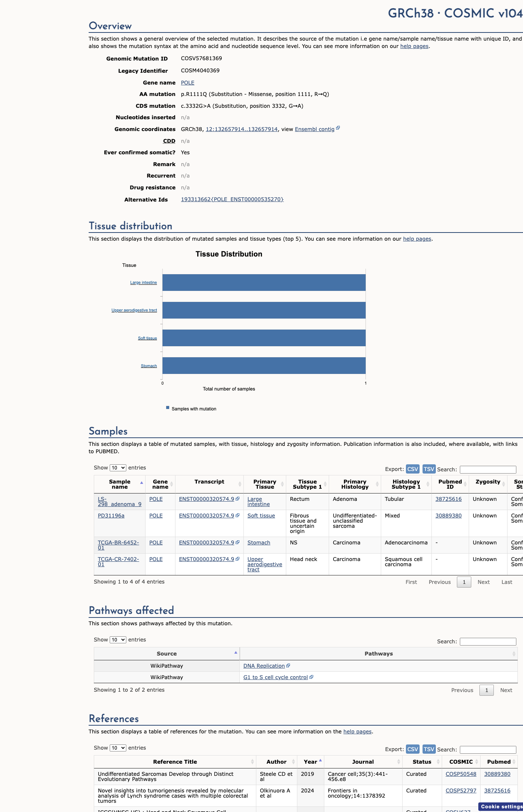Screen dimensions: 523x812
Task: Open Pubmed link 30889380 in the References table
Action: click(497, 774)
